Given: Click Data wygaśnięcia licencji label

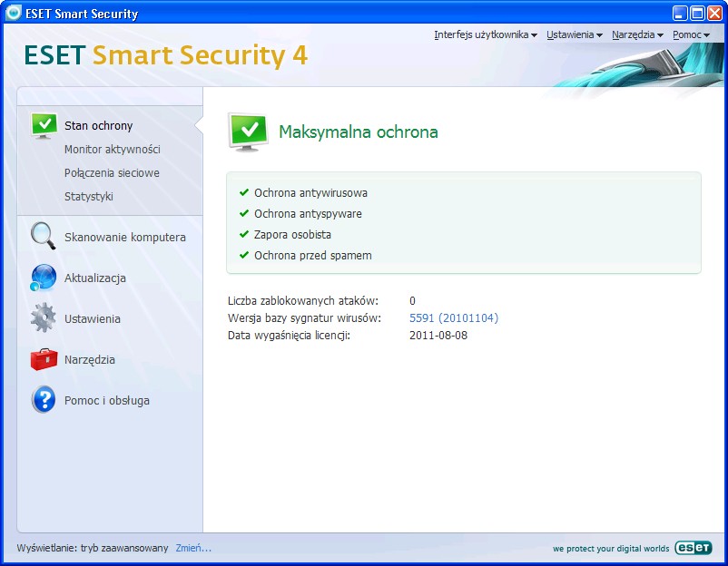Looking at the screenshot, I should (x=289, y=335).
